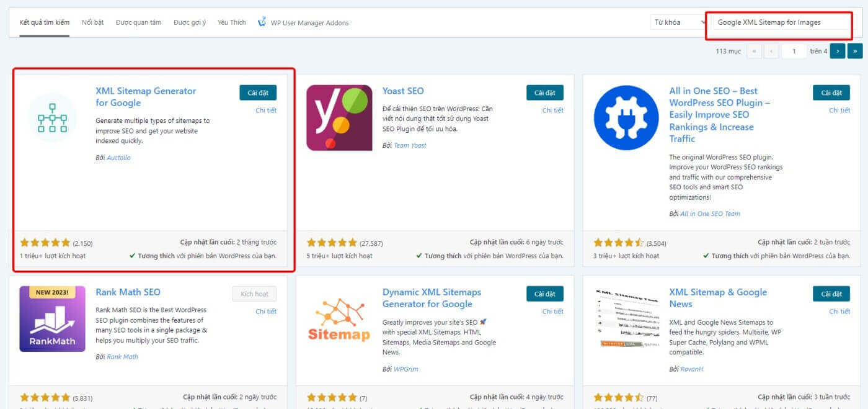Click Kích hoạt button for Rank Math
Viewport: 868px width, 409px height.
[x=255, y=294]
